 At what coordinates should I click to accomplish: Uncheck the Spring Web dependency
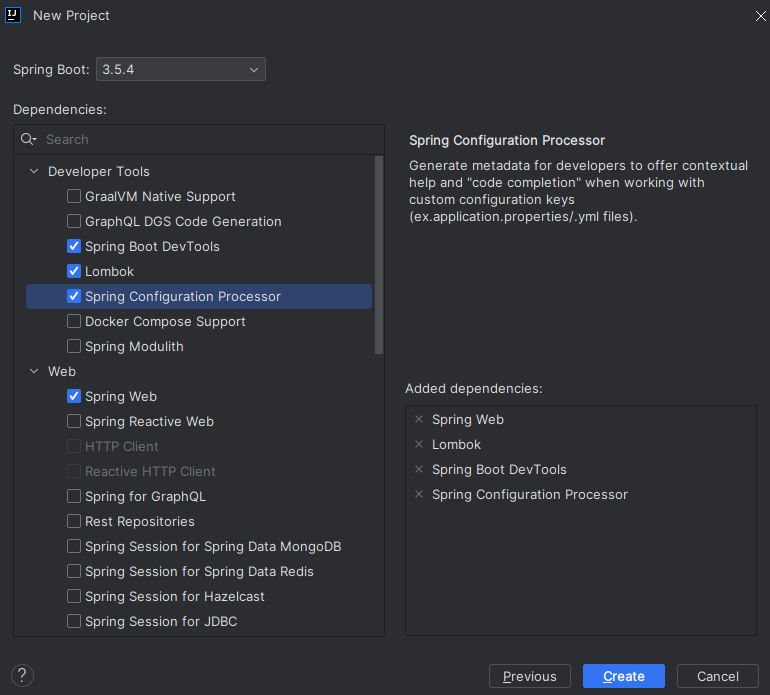tap(74, 396)
